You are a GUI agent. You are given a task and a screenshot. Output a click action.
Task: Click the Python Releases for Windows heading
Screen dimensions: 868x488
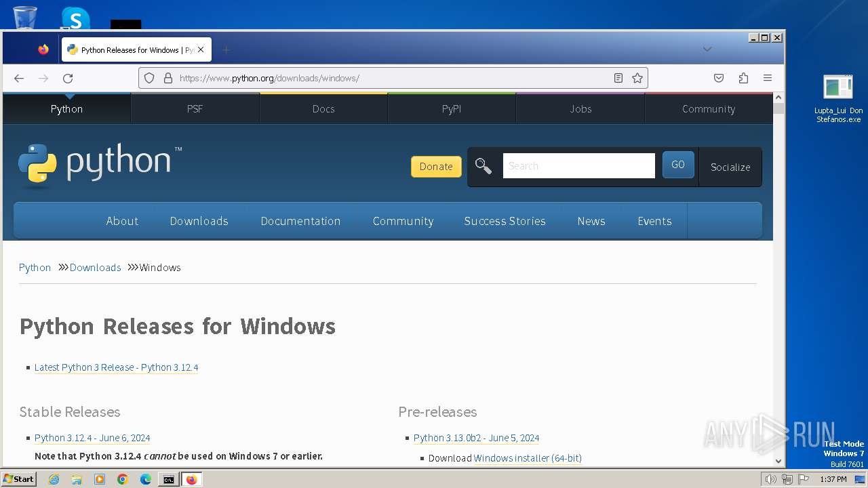[178, 326]
